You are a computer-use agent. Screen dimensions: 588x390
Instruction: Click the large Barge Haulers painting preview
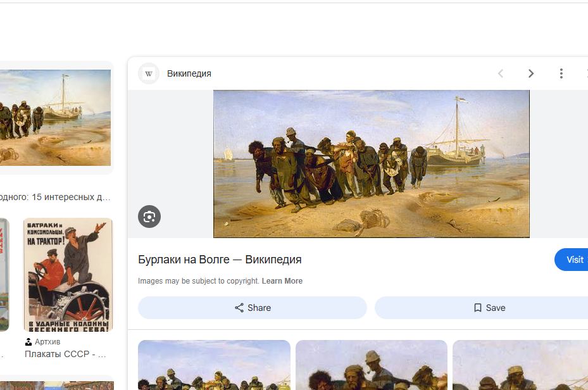(x=371, y=163)
